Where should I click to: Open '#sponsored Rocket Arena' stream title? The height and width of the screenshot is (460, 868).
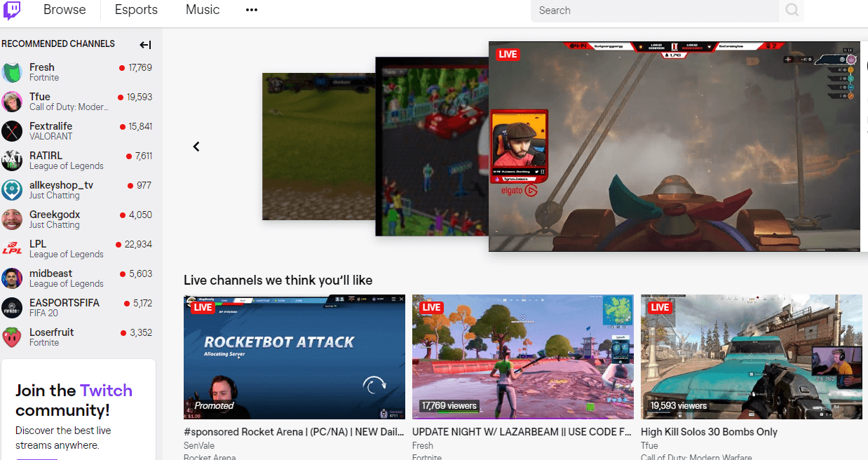[294, 432]
